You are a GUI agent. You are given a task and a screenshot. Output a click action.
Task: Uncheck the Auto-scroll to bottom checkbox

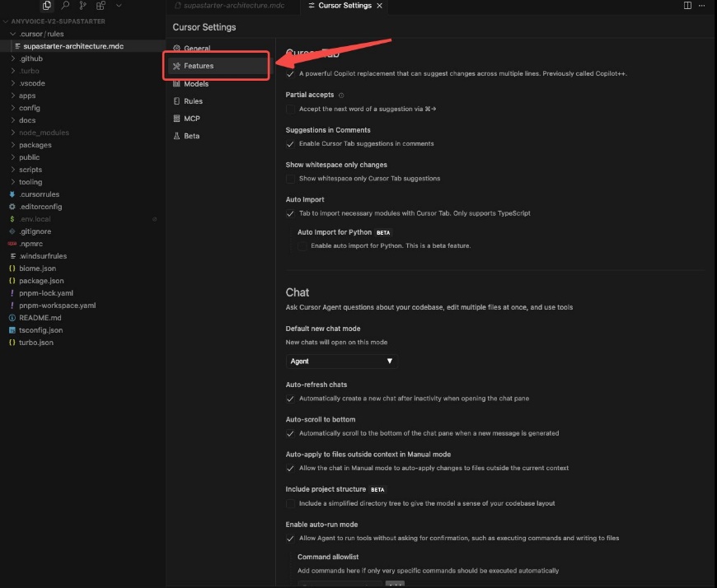[290, 433]
